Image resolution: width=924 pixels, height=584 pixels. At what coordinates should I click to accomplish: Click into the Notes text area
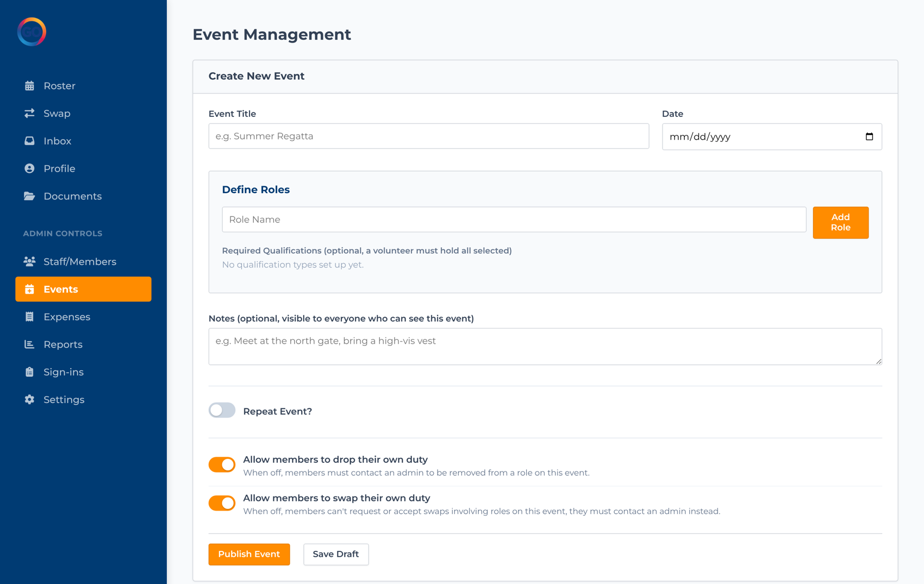tap(545, 346)
